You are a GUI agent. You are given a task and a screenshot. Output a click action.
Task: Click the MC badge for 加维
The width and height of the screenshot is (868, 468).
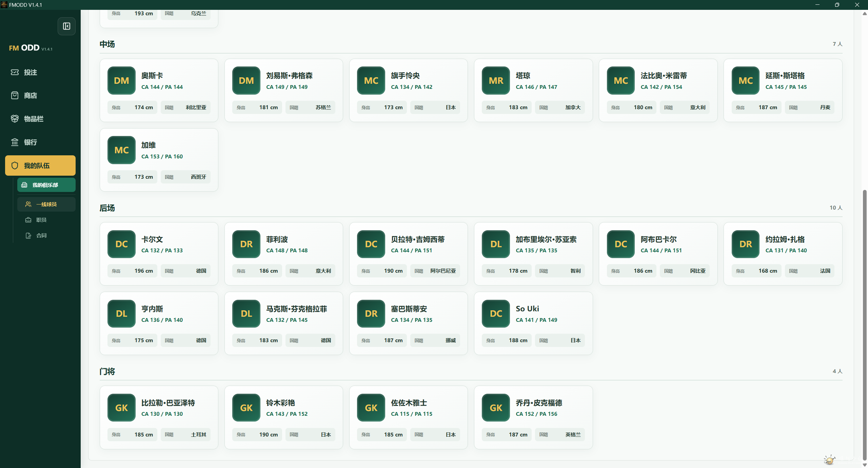[121, 150]
